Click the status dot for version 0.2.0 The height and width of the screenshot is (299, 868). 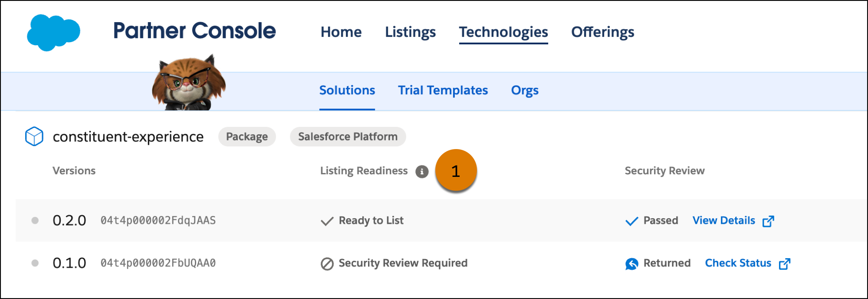[35, 221]
